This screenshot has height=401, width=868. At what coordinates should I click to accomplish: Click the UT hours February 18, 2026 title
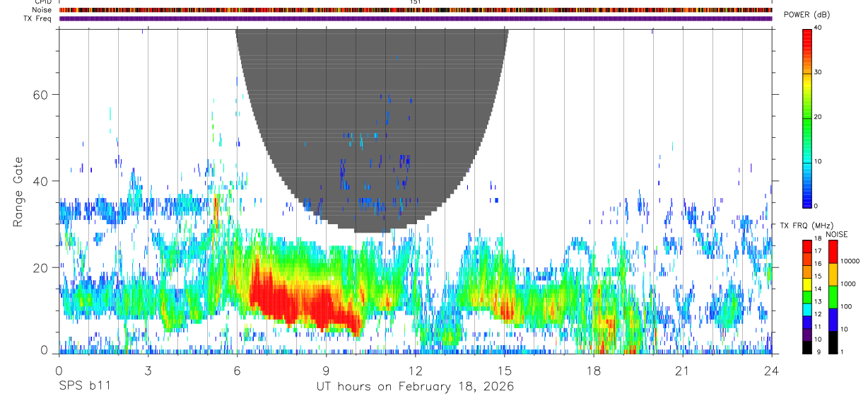click(415, 386)
